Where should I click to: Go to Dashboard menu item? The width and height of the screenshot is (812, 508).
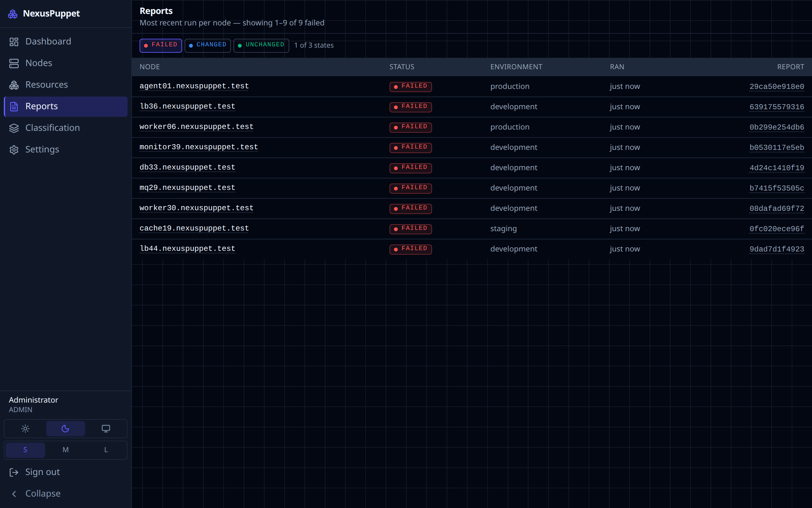[65, 42]
